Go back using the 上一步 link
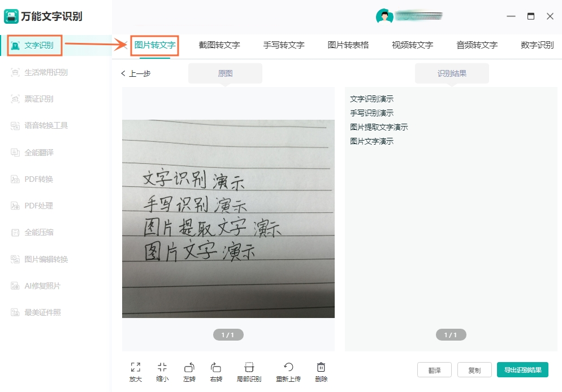 pos(135,73)
